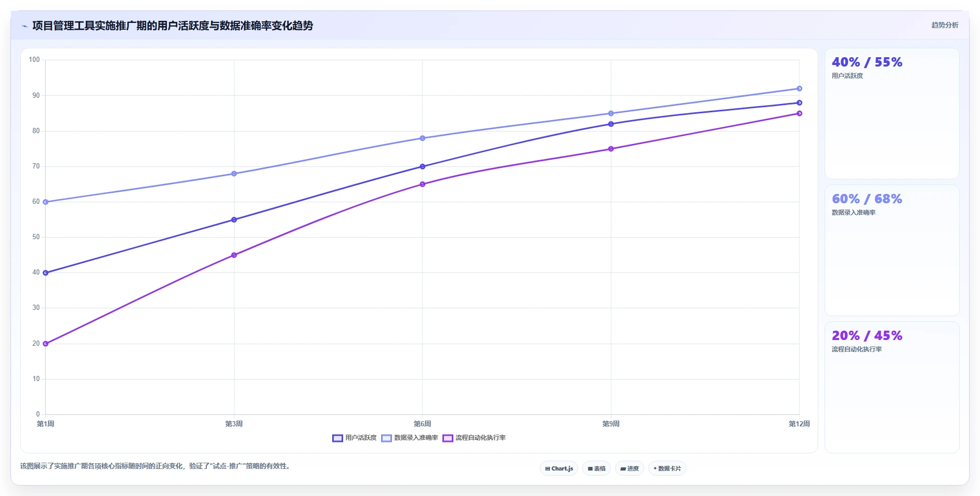The width and height of the screenshot is (980, 496).
Task: Click the Chart.js chip
Action: 559,468
